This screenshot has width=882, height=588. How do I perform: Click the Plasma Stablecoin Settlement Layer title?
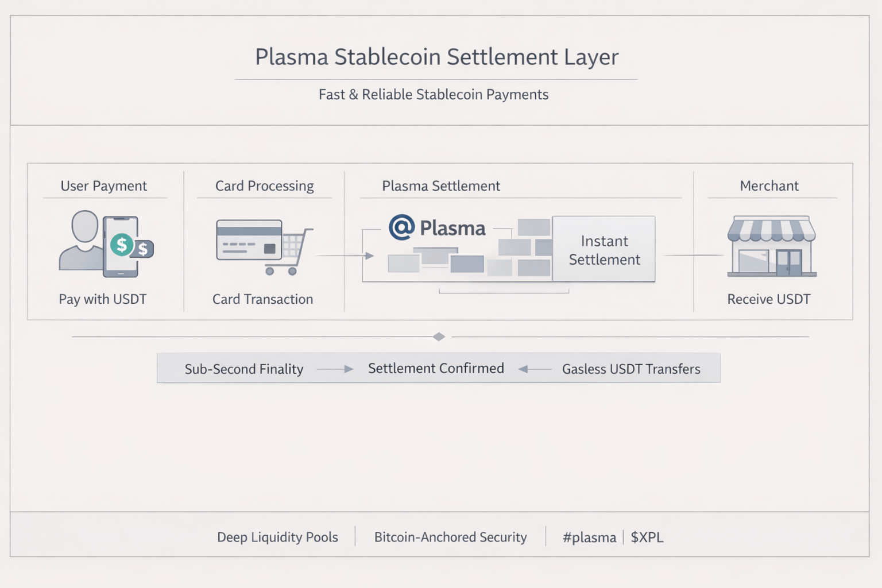[437, 57]
